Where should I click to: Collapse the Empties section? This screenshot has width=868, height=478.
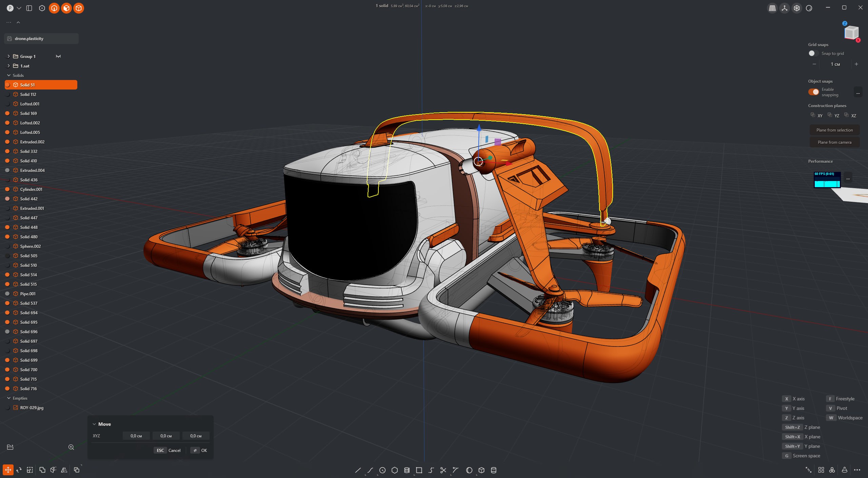(x=9, y=398)
